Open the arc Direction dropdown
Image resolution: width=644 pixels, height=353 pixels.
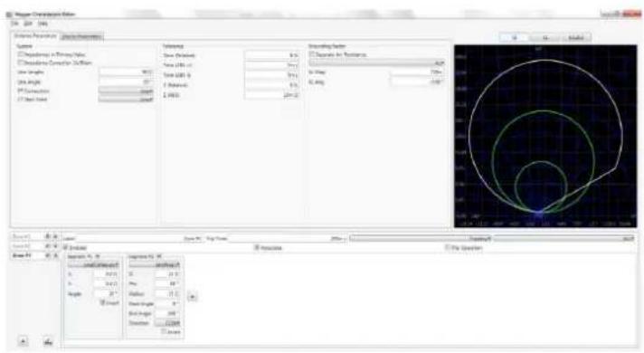[x=167, y=323]
